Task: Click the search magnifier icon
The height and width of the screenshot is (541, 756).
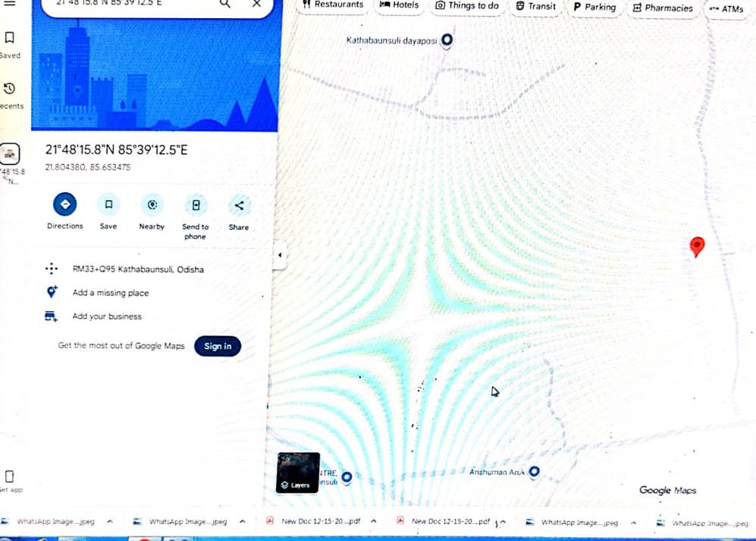Action: (x=225, y=4)
